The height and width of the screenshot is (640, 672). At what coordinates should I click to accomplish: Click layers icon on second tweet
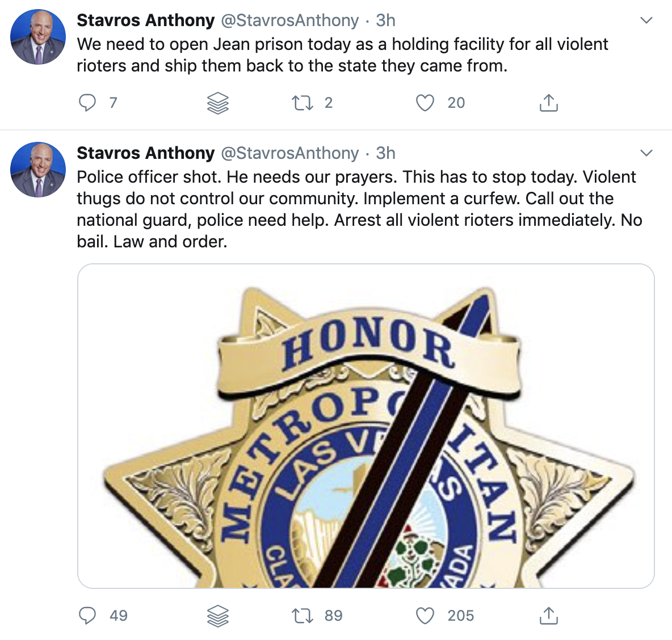[x=218, y=616]
